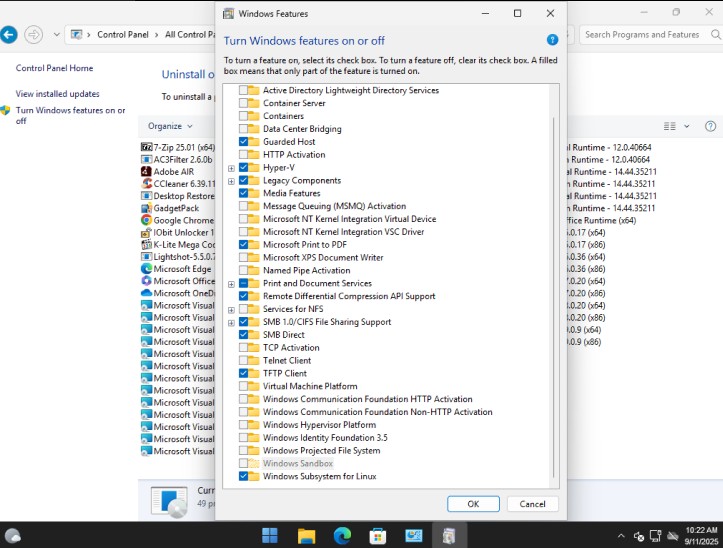Open View installed updates link
Image resolution: width=723 pixels, height=548 pixels.
click(x=58, y=94)
